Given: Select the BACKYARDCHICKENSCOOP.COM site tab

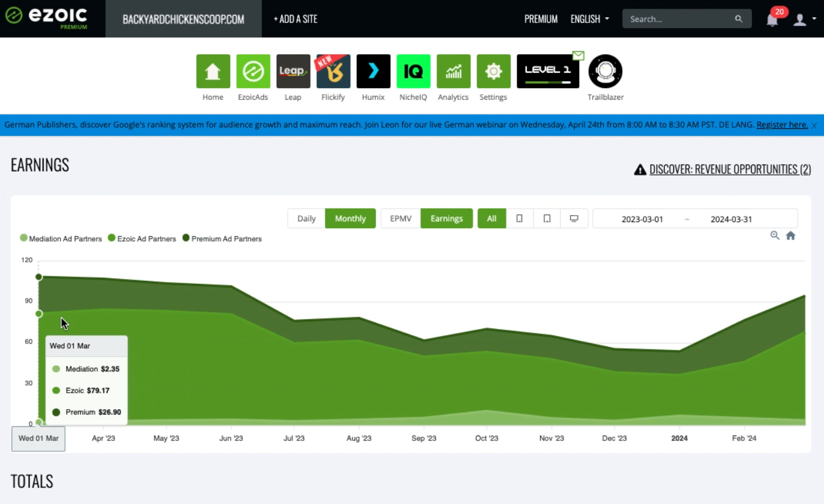Looking at the screenshot, I should pos(184,19).
